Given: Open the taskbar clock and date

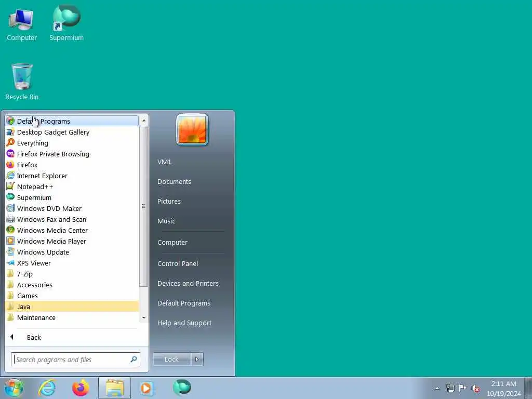Looking at the screenshot, I should (504, 389).
